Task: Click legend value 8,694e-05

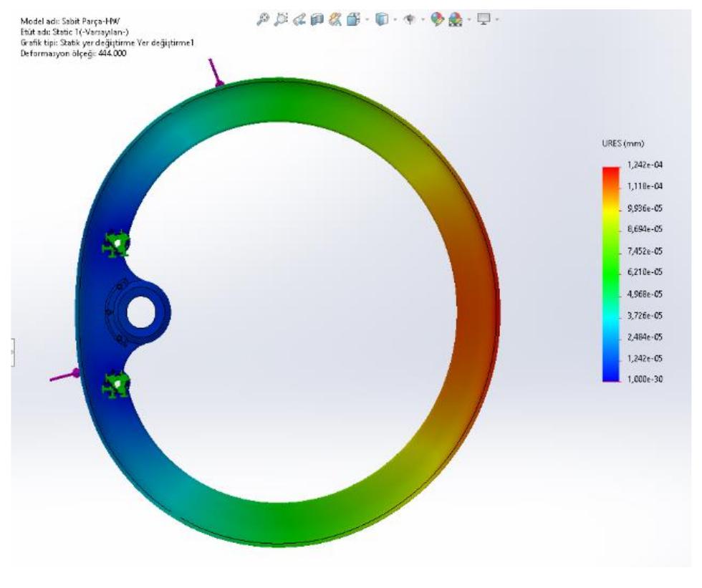Action: [645, 229]
